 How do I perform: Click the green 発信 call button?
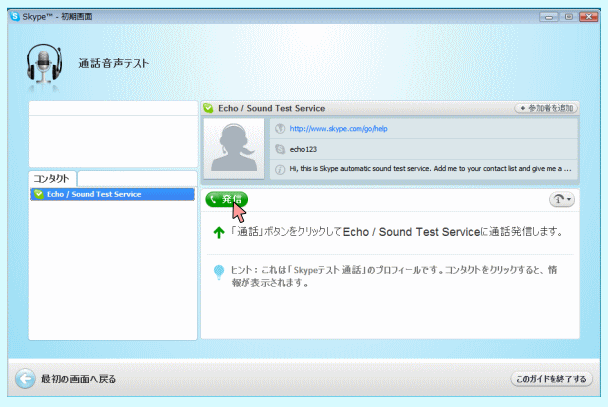click(226, 199)
